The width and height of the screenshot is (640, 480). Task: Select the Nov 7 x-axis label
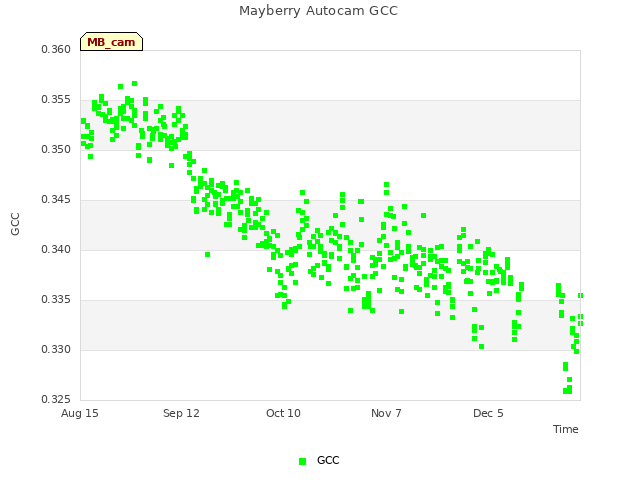tap(386, 413)
